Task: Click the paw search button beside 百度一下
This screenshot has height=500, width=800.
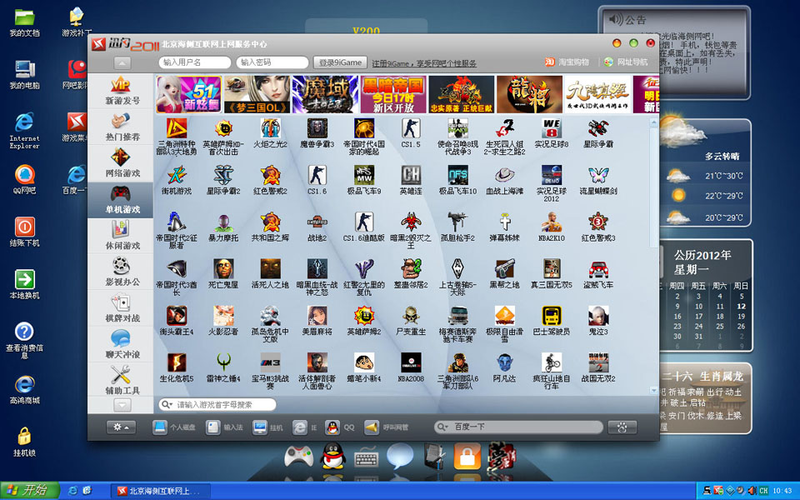Action: [622, 427]
